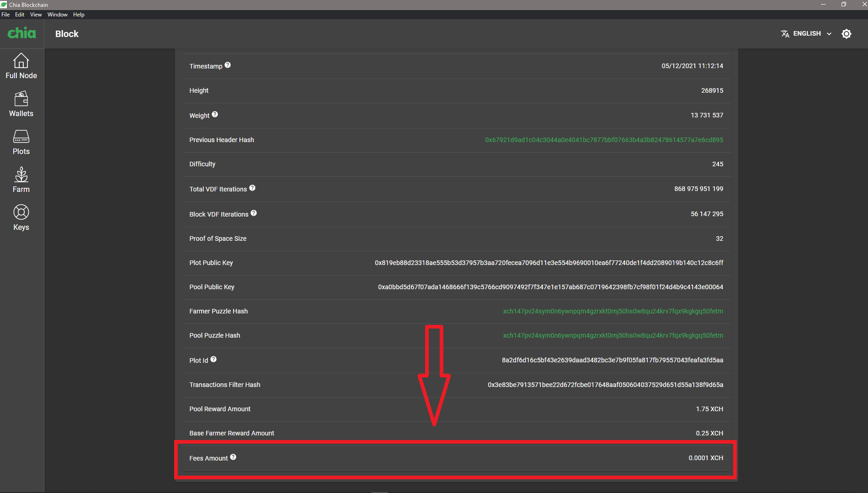Screen dimensions: 868x493
Task: Click the Timestamp value 05/12/2021 11:12:14
Action: [x=692, y=66]
